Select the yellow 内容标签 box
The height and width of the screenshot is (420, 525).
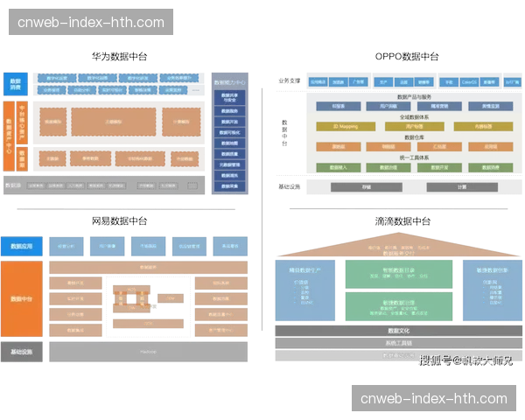(x=484, y=127)
